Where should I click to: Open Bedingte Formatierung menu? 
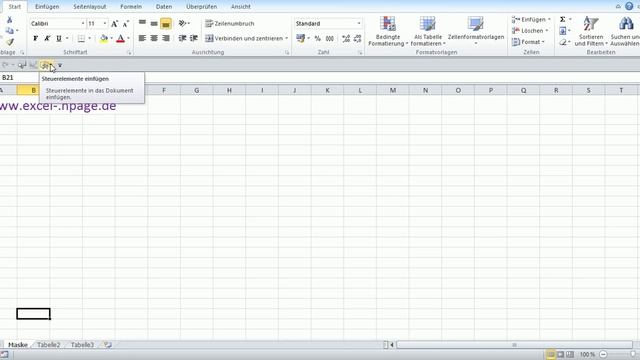pyautogui.click(x=388, y=31)
